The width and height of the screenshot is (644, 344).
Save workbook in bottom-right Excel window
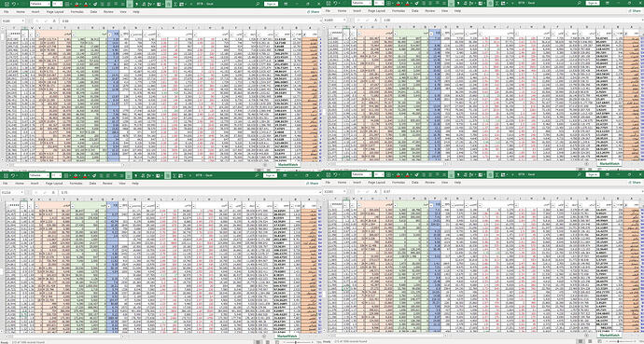click(x=329, y=174)
